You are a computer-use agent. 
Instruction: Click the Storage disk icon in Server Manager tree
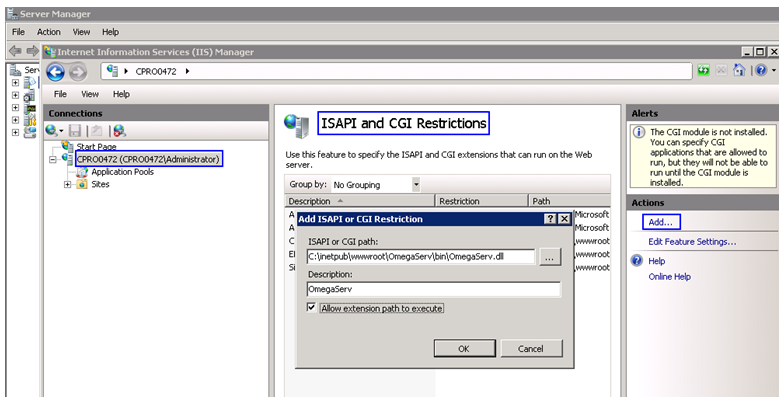(x=30, y=132)
